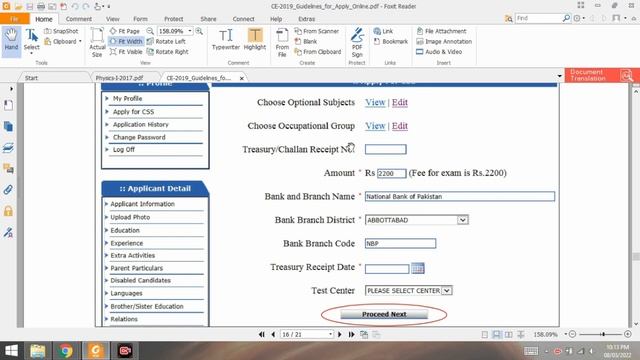
Task: Toggle Fit Width view
Action: point(126,41)
